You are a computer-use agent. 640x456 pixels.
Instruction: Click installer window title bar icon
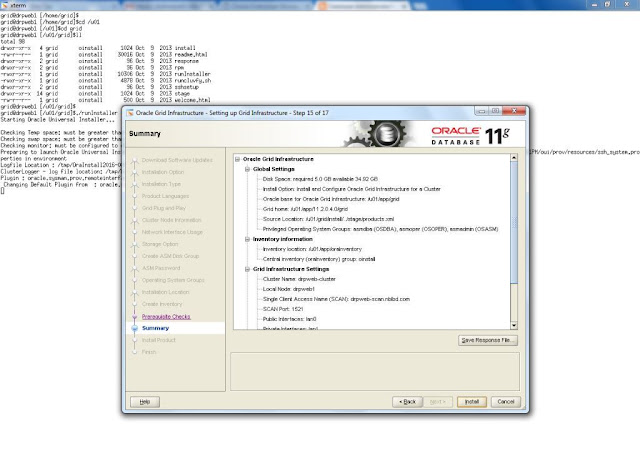coord(130,113)
